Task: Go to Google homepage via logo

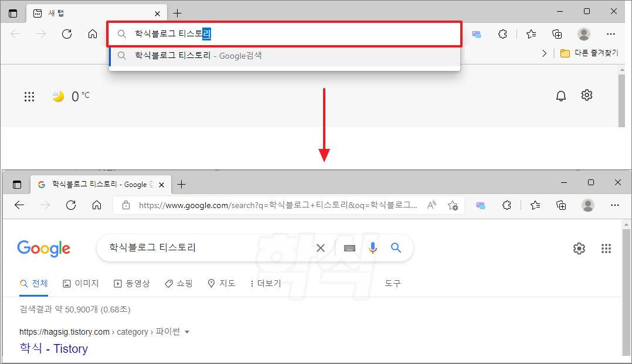Action: 43,249
